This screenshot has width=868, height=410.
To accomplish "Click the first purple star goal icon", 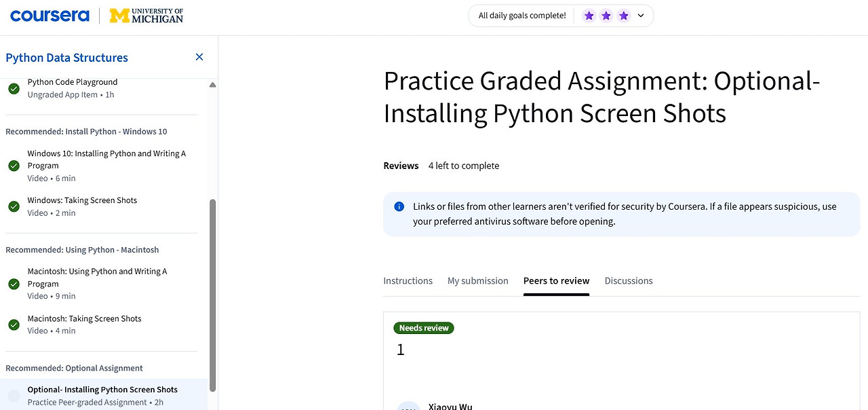I will [589, 16].
